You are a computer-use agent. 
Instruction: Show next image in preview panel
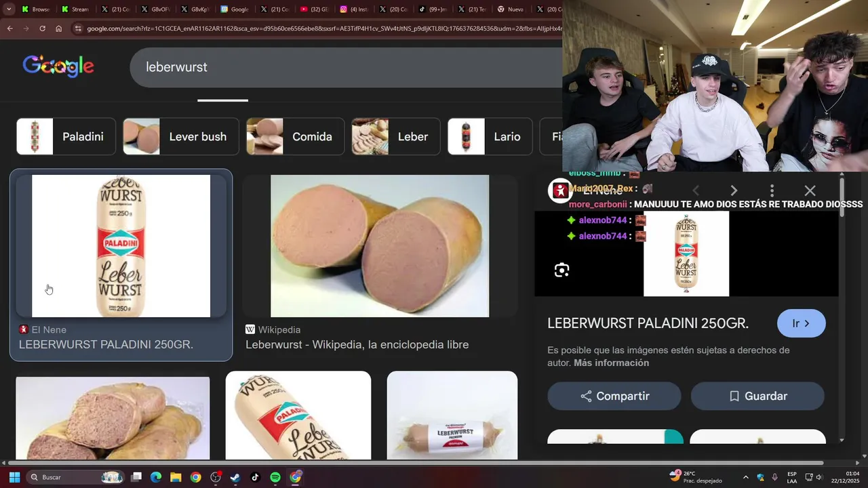(734, 191)
